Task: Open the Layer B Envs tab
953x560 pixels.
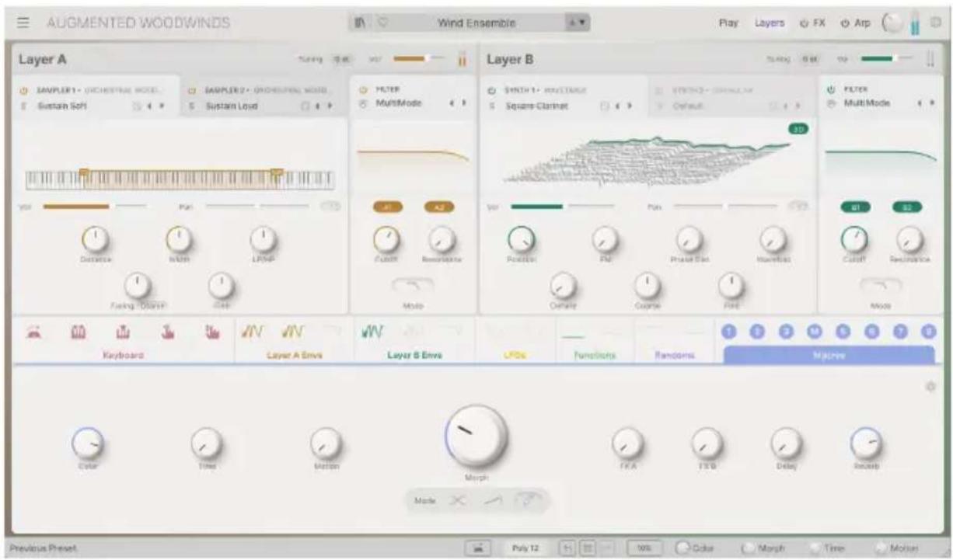Action: 414,355
